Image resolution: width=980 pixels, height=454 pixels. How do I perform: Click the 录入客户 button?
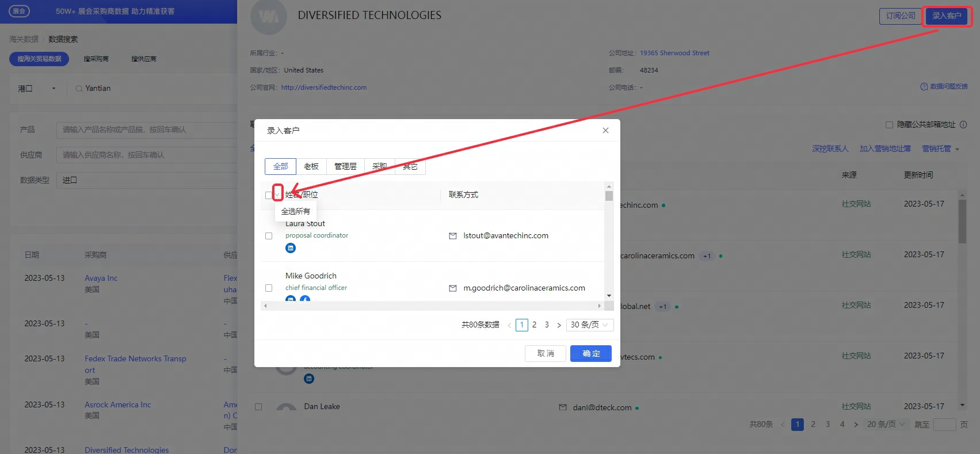947,16
